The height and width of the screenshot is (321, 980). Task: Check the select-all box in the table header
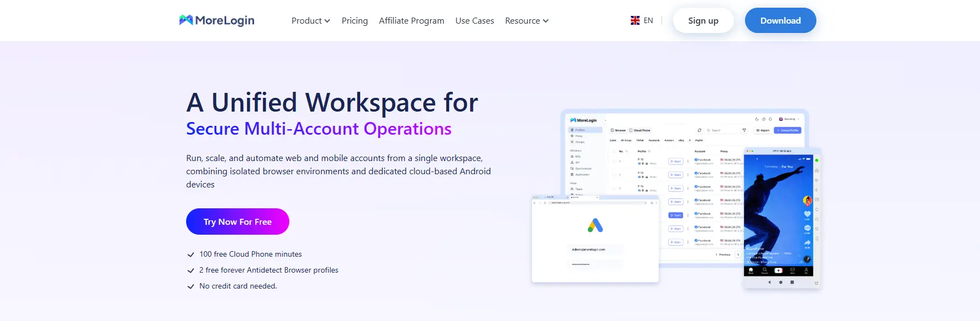pos(614,151)
